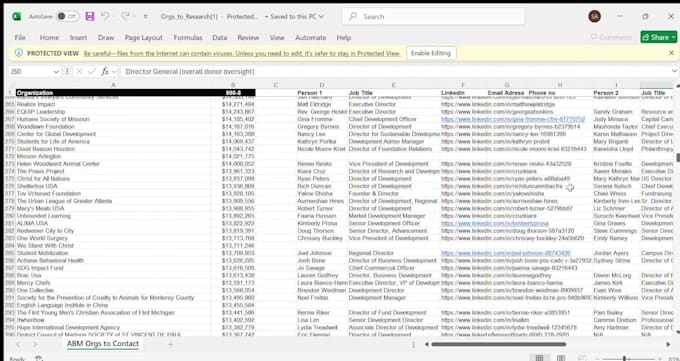Redo the last action

125,16
